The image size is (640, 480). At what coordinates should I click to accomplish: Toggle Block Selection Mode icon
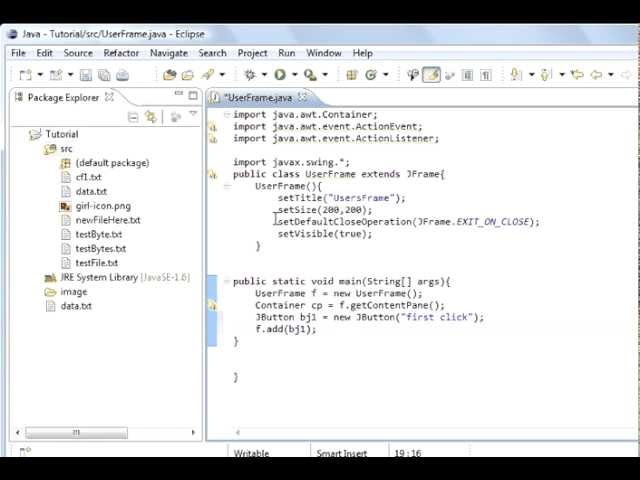coord(467,75)
